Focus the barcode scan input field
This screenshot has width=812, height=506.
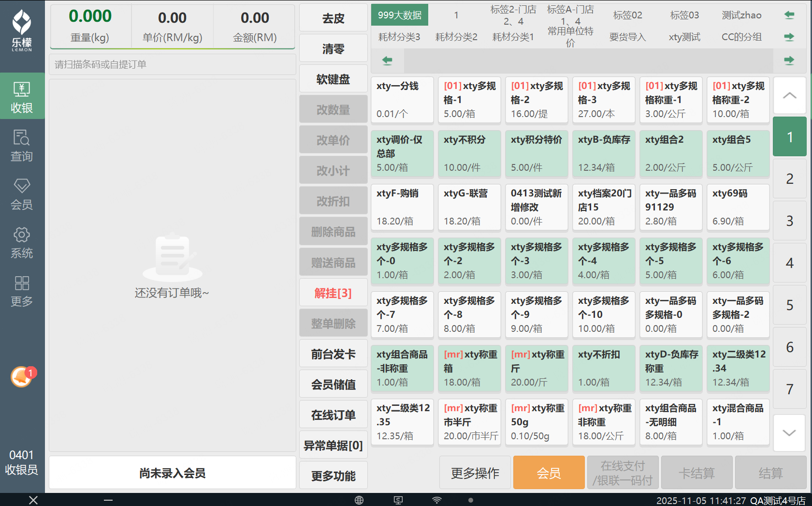[x=173, y=64]
